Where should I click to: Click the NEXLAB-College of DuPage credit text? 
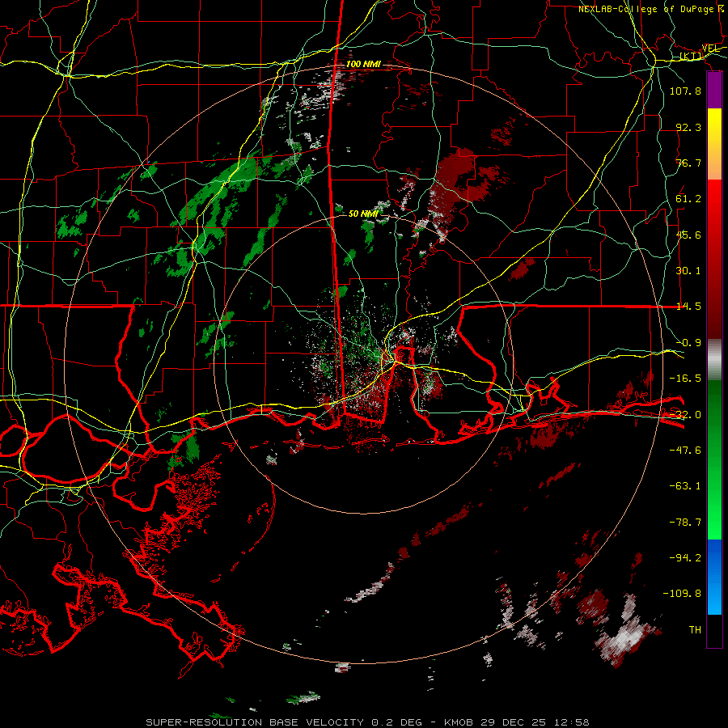pyautogui.click(x=651, y=9)
